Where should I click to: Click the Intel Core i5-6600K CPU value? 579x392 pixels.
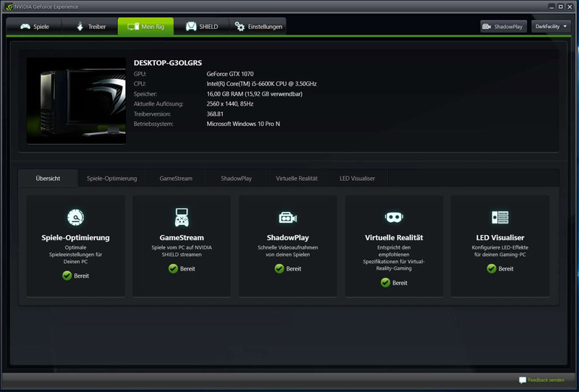[261, 84]
